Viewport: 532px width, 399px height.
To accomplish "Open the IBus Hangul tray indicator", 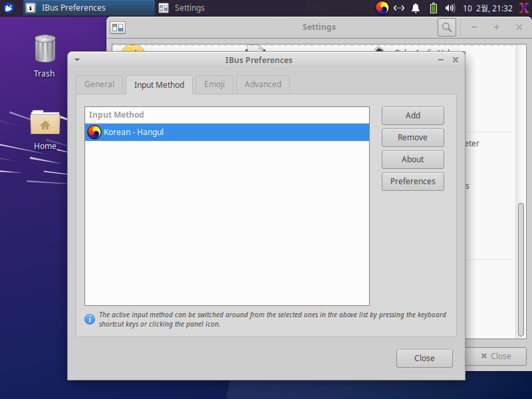I will tap(382, 8).
